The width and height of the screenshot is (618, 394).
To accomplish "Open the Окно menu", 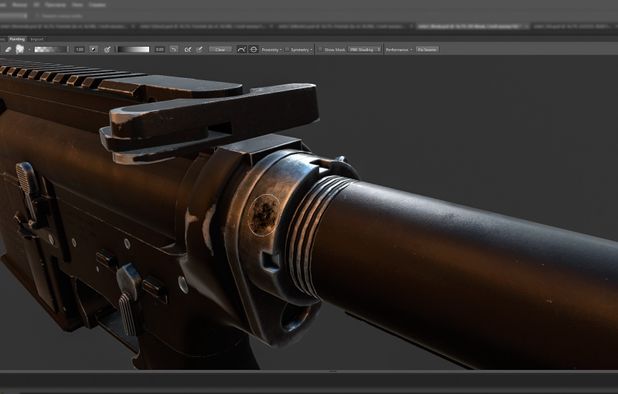I will [x=77, y=5].
